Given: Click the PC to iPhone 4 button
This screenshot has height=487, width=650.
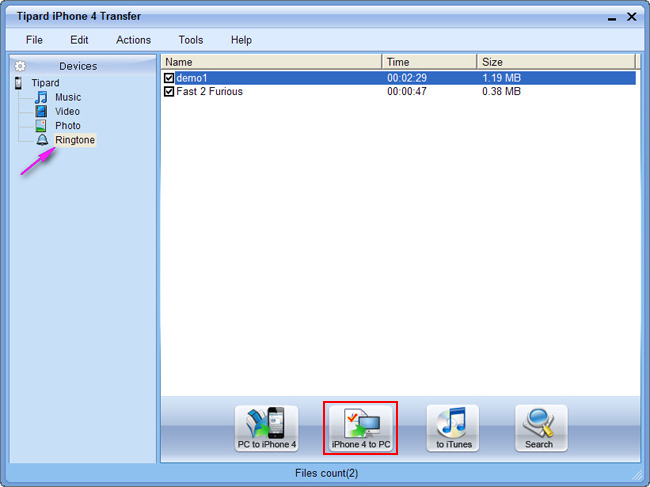Looking at the screenshot, I should click(x=267, y=428).
